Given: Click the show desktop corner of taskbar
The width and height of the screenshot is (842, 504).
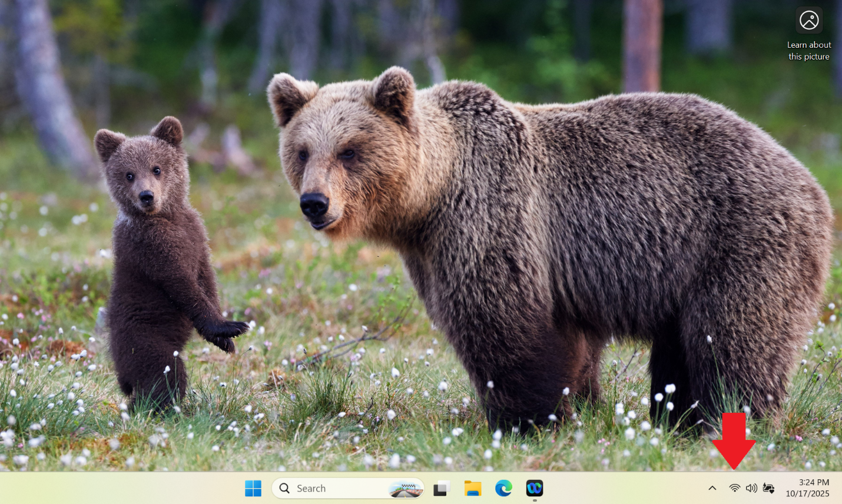Looking at the screenshot, I should point(840,488).
